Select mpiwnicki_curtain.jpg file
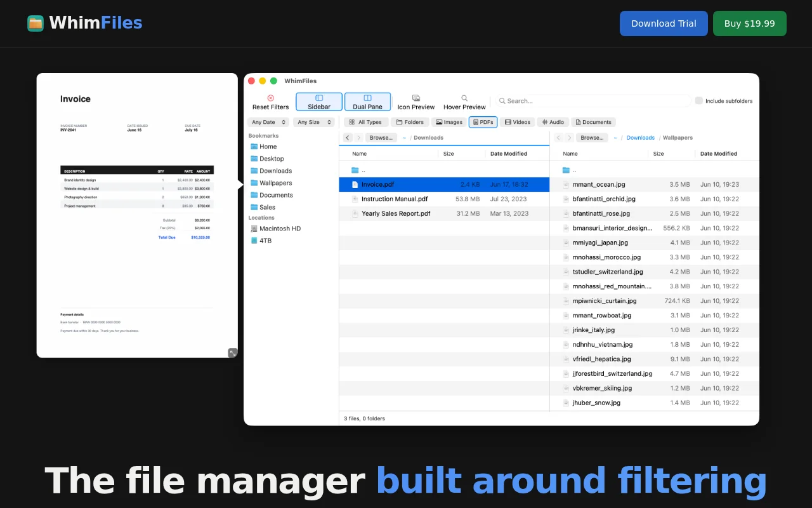 point(655,301)
